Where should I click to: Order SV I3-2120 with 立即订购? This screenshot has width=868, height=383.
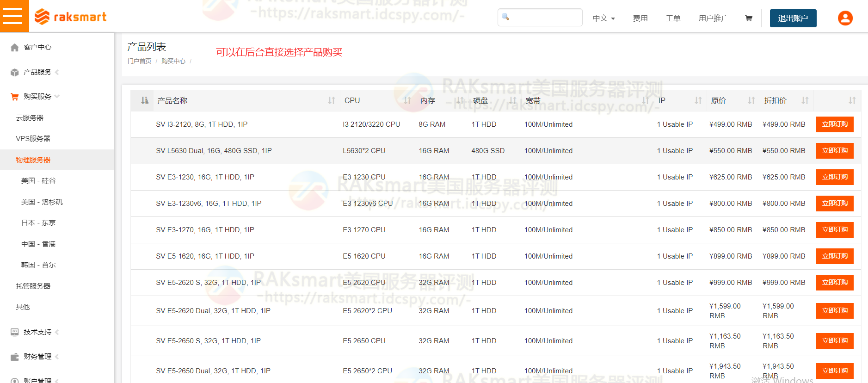(x=835, y=124)
